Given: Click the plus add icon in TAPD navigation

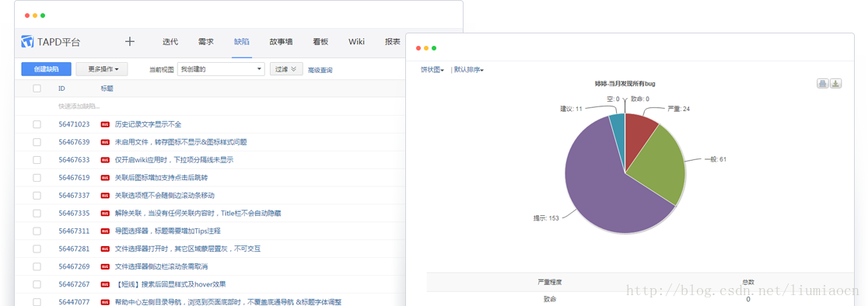Looking at the screenshot, I should pyautogui.click(x=130, y=41).
